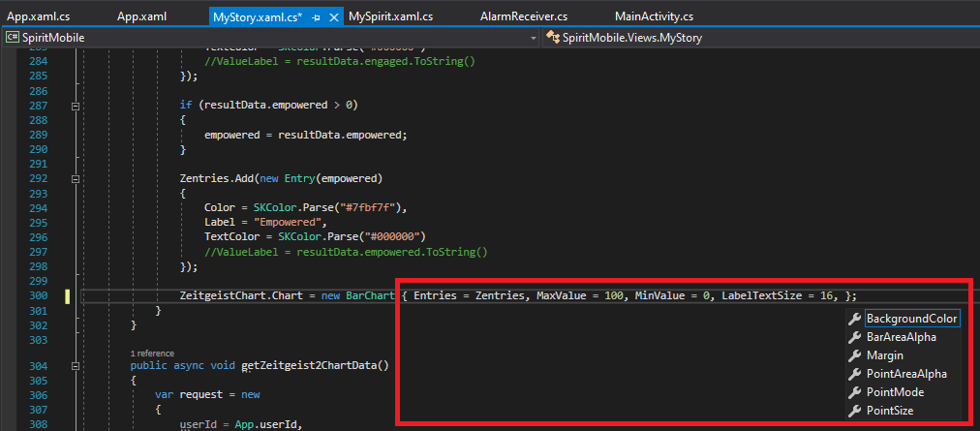Click "userId = App.userId," on line 308
The image size is (980, 431).
tap(240, 425)
